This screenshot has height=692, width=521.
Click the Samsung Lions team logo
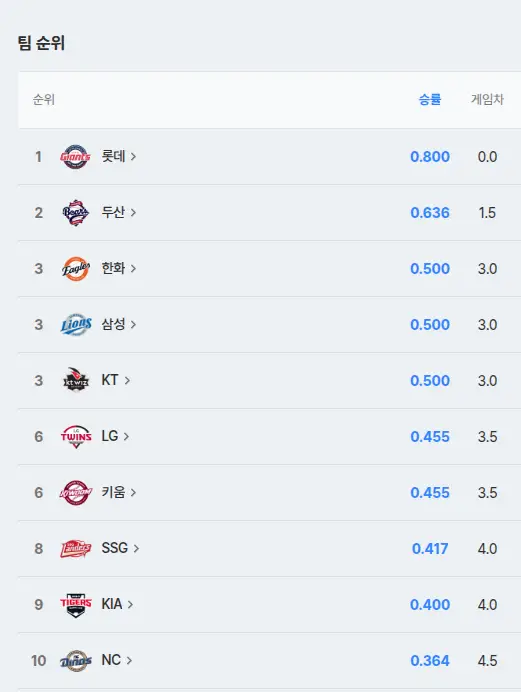pyautogui.click(x=76, y=324)
